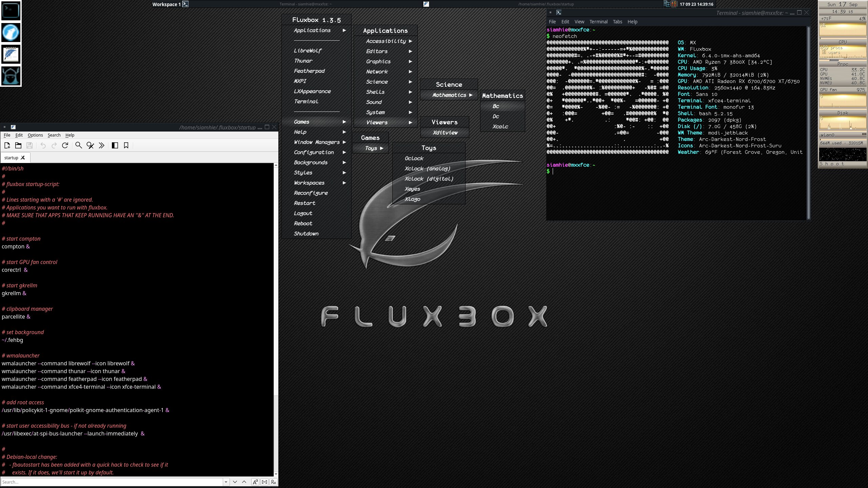Launch Xeyes from Toys menu
868x488 pixels.
click(x=429, y=189)
